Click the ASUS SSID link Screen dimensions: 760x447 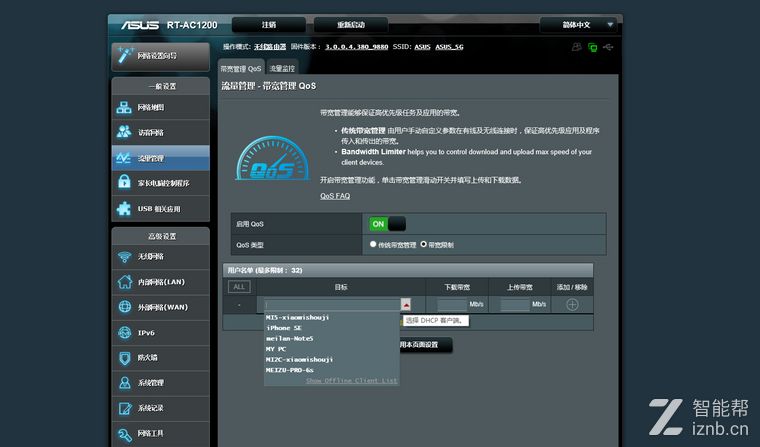(422, 47)
